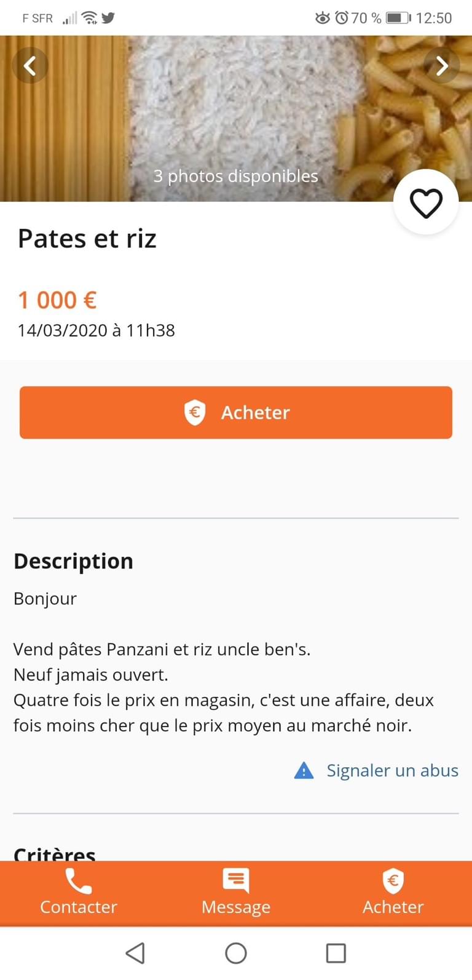Tap the previous photo arrow

coord(29,65)
